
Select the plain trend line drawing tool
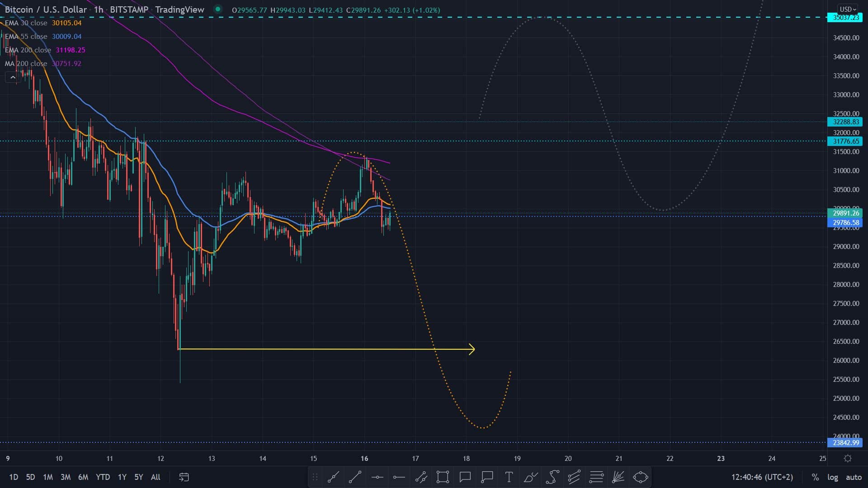[355, 477]
